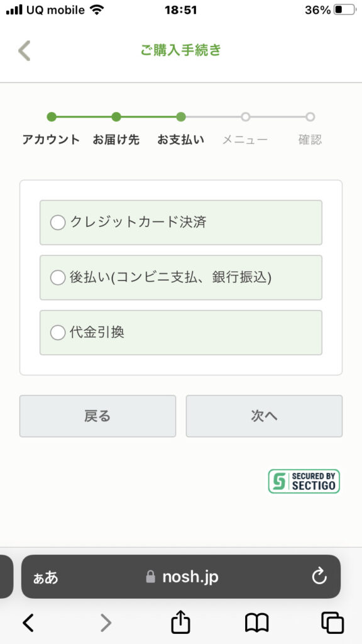Tap Safari forward arrow

click(106, 623)
